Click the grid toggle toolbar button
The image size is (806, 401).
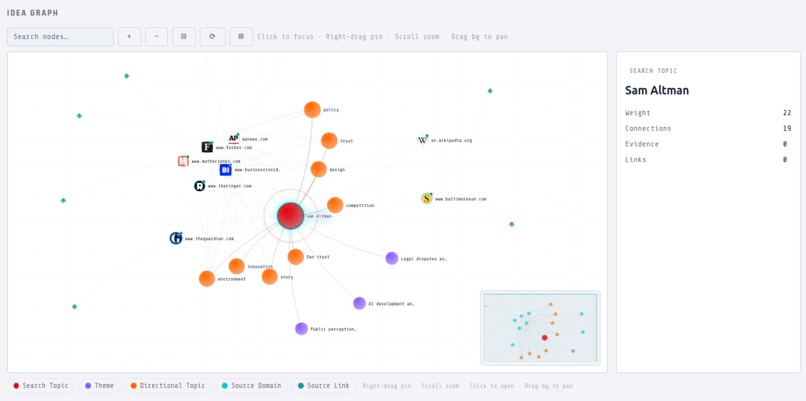pos(241,37)
